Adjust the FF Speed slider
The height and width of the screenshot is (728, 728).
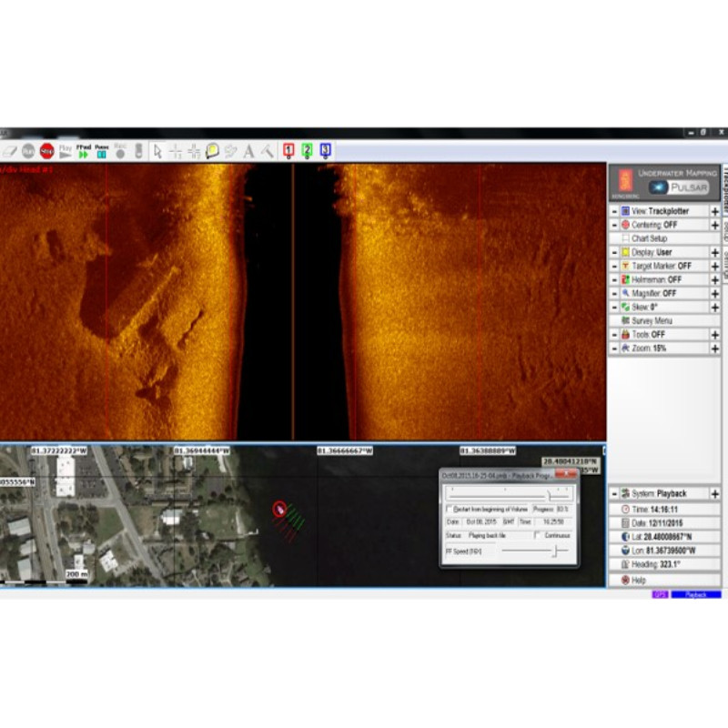[x=557, y=551]
